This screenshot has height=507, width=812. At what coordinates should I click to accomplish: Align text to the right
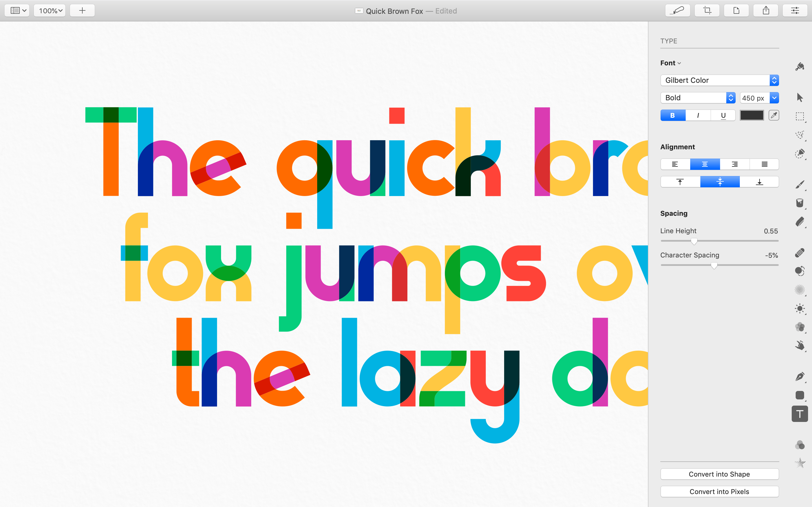(734, 164)
